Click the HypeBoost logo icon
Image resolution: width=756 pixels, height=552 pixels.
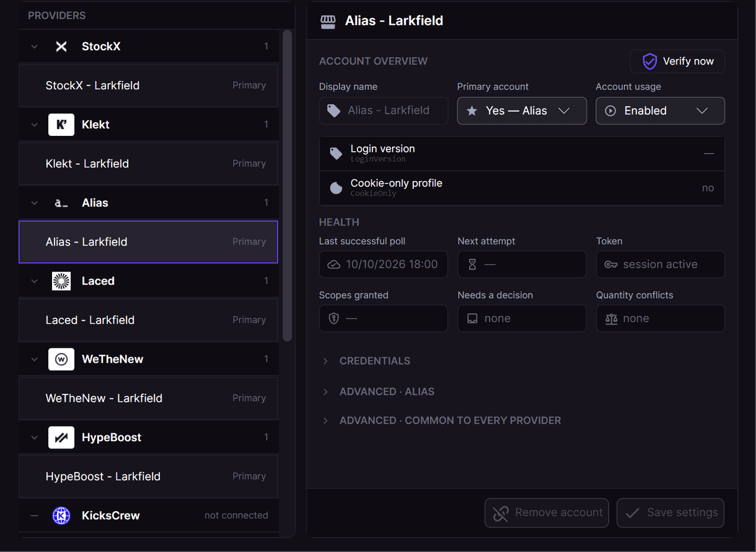pos(61,437)
